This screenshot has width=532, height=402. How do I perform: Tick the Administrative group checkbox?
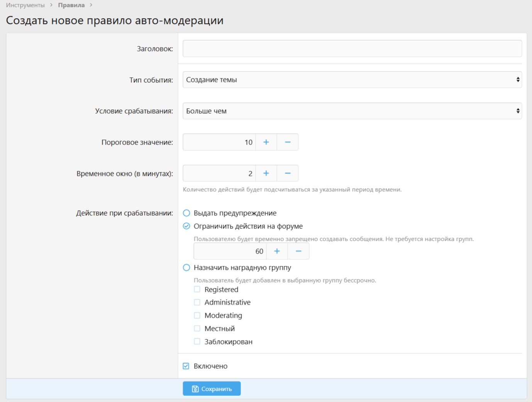197,302
